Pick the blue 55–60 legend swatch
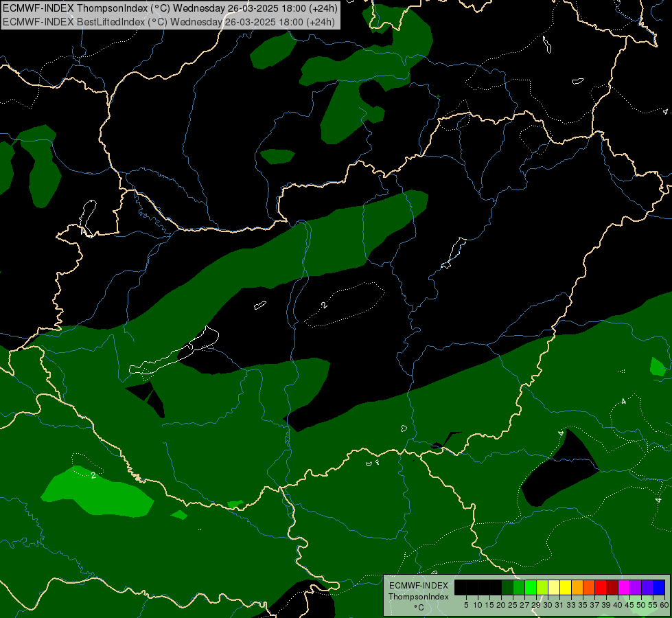The width and height of the screenshot is (672, 618). point(659,587)
